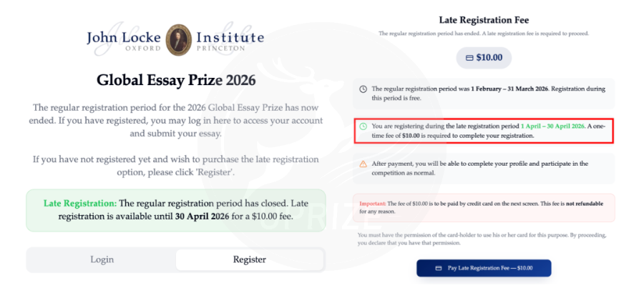Click the green Late Registration notice box
The width and height of the screenshot is (644, 293).
(x=176, y=210)
